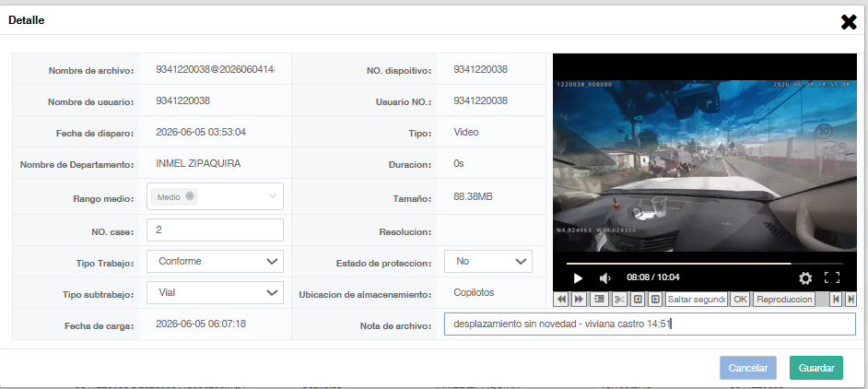Expand the Rango medio dropdown
Viewport: 868px width, 389px height.
click(273, 196)
